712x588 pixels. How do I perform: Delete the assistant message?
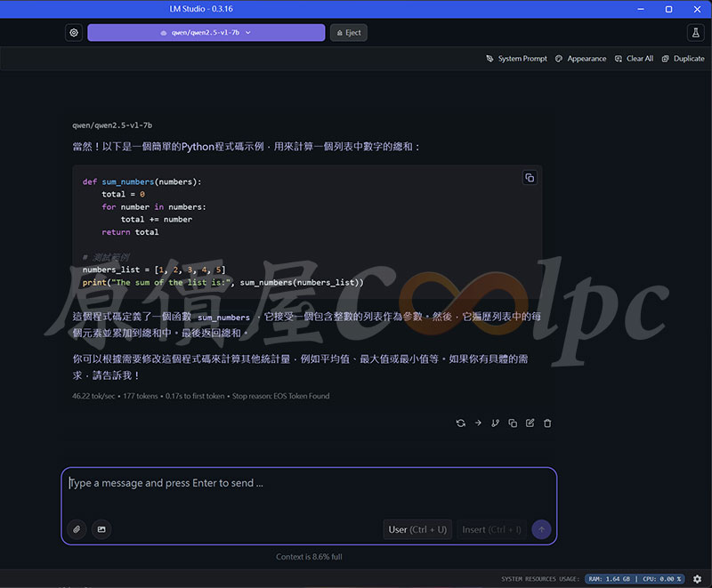tap(547, 423)
